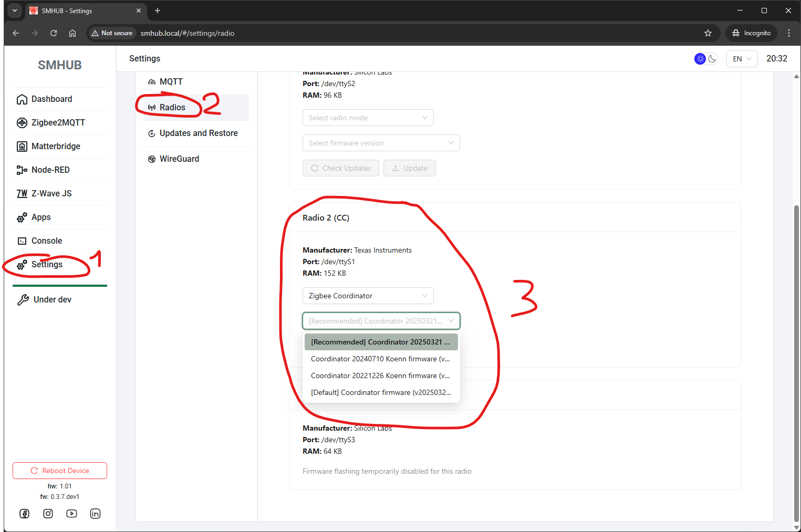
Task: Open the Instagram icon link
Action: point(48,514)
